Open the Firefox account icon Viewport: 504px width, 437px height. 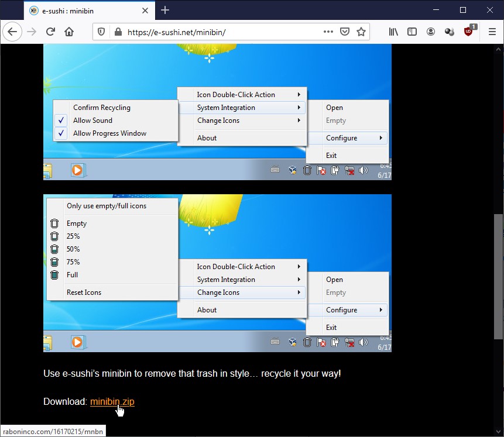tap(431, 32)
